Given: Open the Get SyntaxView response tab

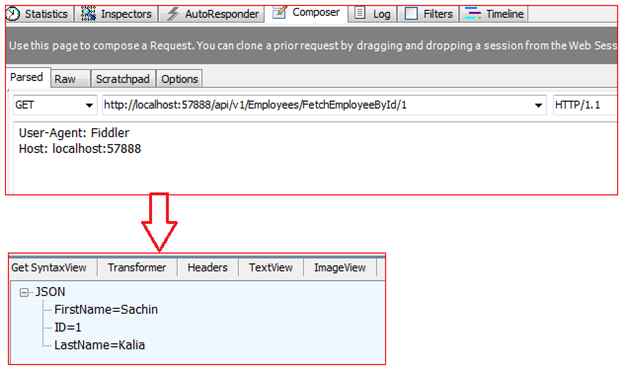Looking at the screenshot, I should 49,268.
